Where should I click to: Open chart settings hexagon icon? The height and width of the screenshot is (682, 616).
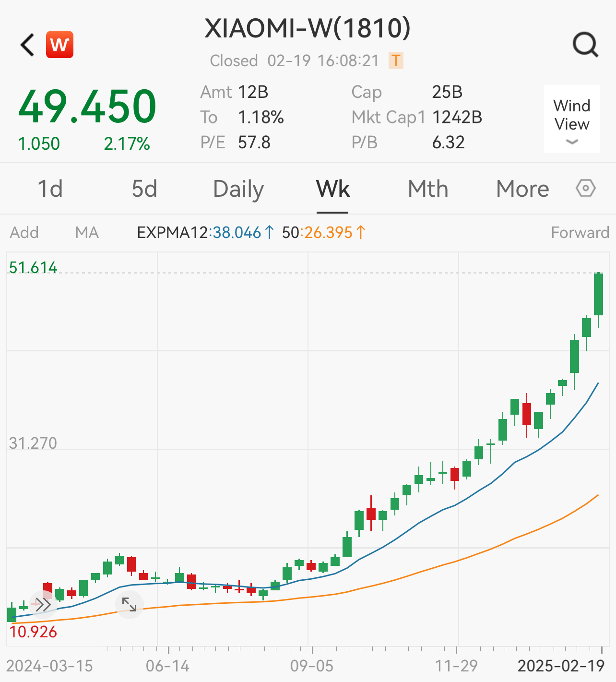(x=585, y=188)
